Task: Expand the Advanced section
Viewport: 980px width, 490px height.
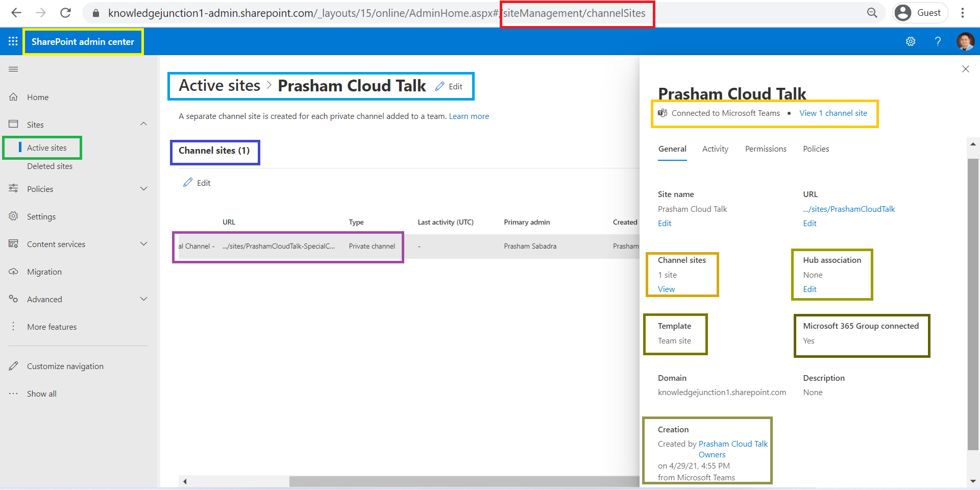Action: 144,299
